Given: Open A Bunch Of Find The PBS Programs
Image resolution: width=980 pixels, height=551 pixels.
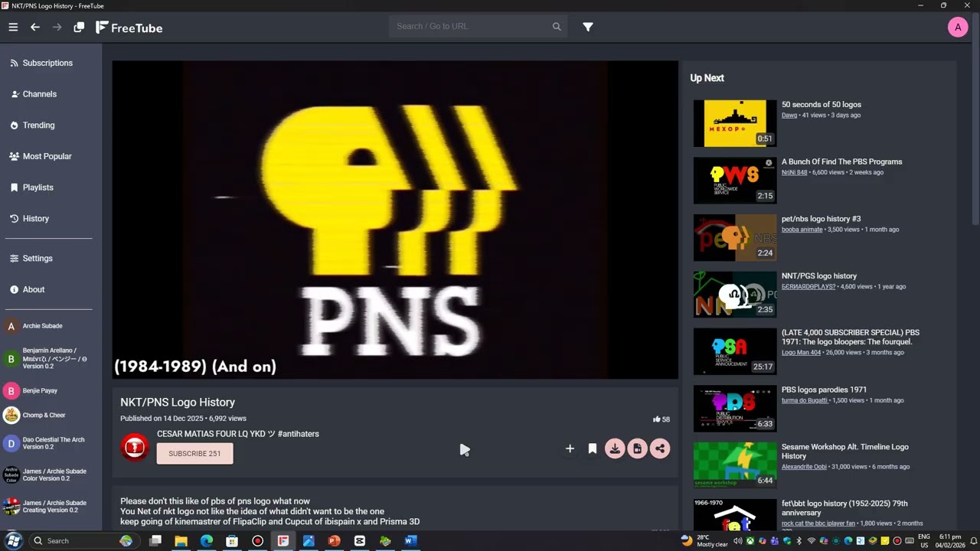Looking at the screenshot, I should 841,161.
